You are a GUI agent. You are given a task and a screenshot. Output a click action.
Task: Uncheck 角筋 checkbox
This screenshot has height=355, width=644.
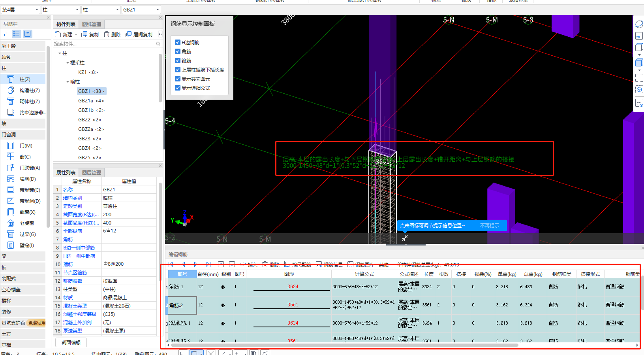[x=178, y=51]
